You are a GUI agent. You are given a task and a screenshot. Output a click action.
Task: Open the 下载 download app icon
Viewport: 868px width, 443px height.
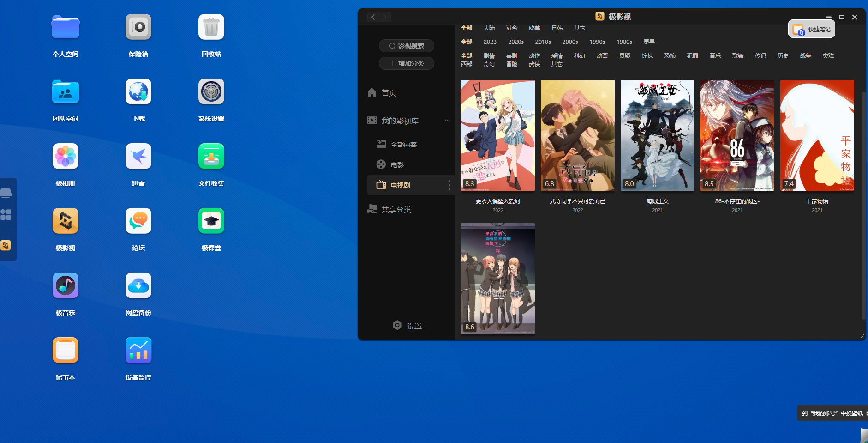coord(138,92)
